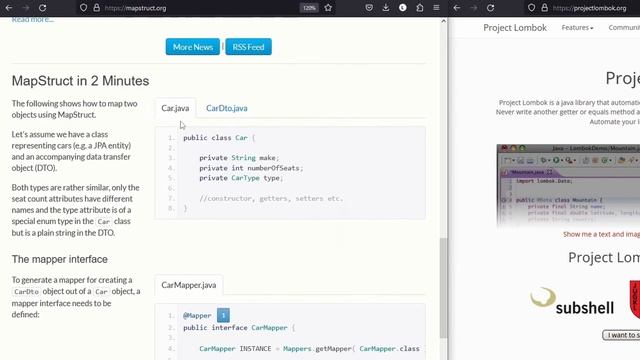Viewport: 640px width, 360px height.
Task: Click the subshell sponsor logo
Action: (572, 302)
